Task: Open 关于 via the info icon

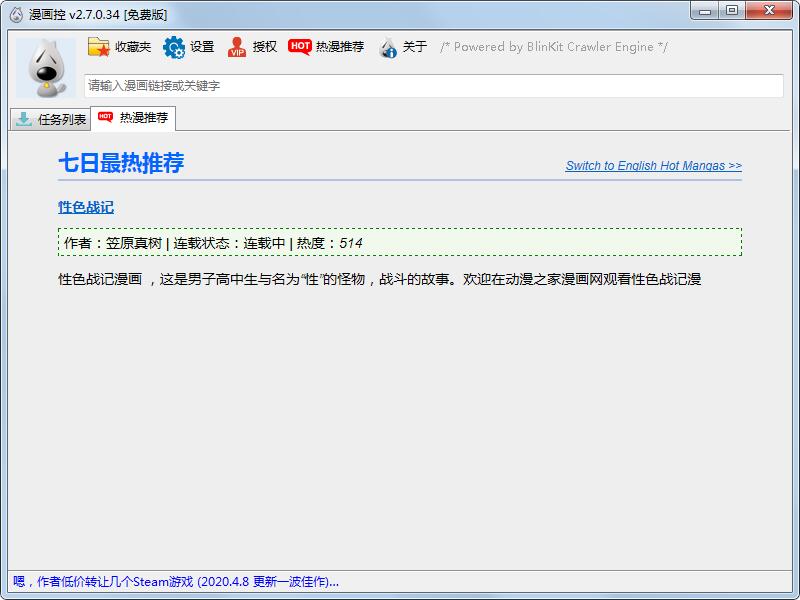Action: [x=388, y=47]
